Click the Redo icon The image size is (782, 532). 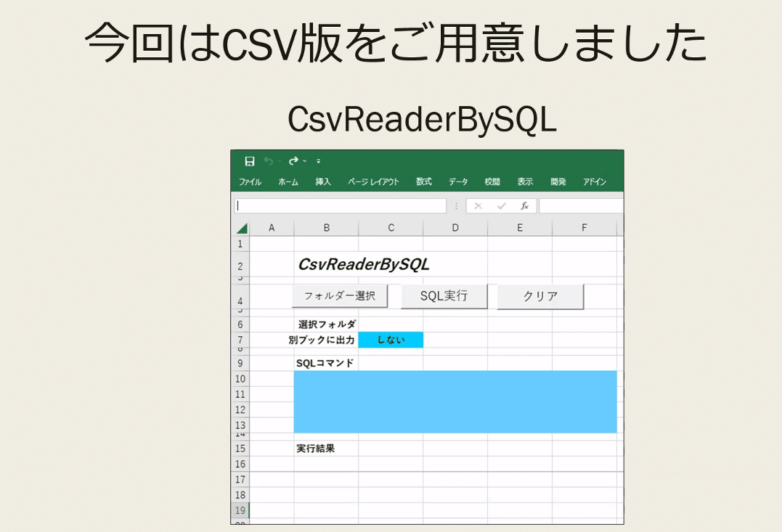[x=294, y=160]
